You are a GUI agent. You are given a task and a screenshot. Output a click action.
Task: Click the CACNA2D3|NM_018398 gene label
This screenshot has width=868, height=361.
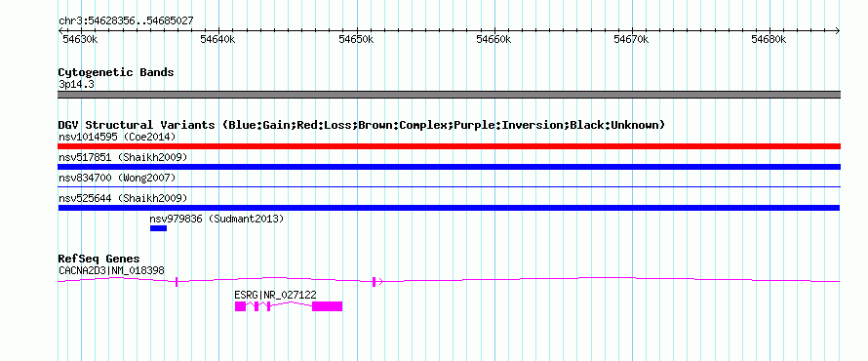(x=111, y=270)
